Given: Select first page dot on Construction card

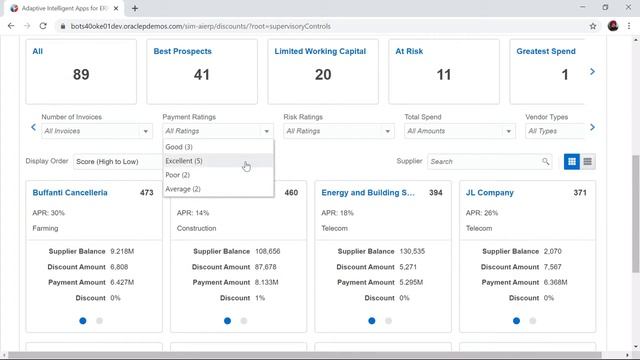Looking at the screenshot, I should 227,321.
